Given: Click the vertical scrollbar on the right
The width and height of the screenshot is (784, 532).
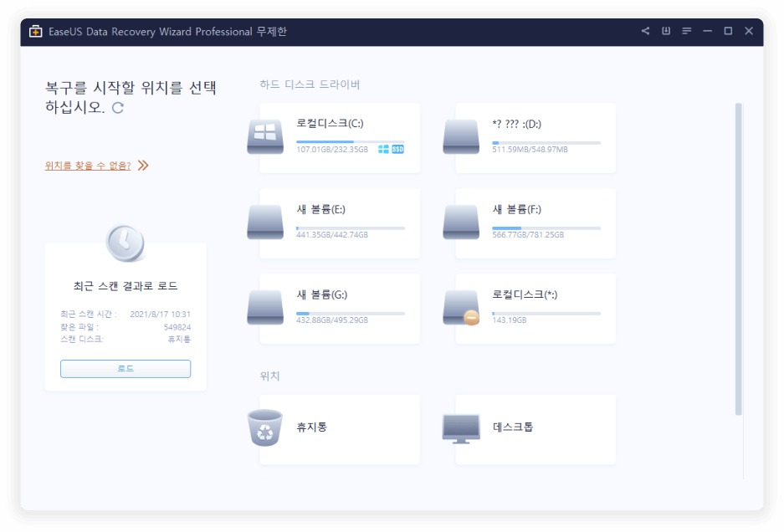Looking at the screenshot, I should coord(738,259).
